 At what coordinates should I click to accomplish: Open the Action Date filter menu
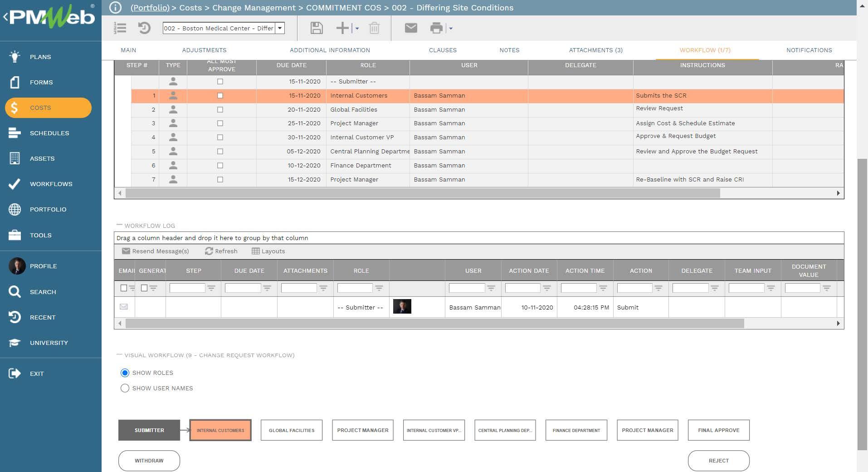coord(547,288)
